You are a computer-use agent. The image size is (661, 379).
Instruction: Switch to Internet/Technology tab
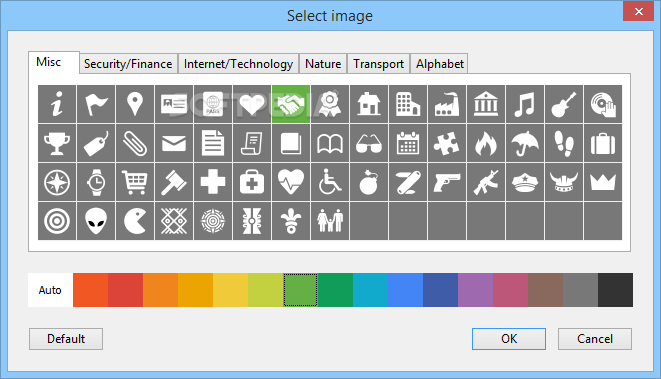[238, 64]
